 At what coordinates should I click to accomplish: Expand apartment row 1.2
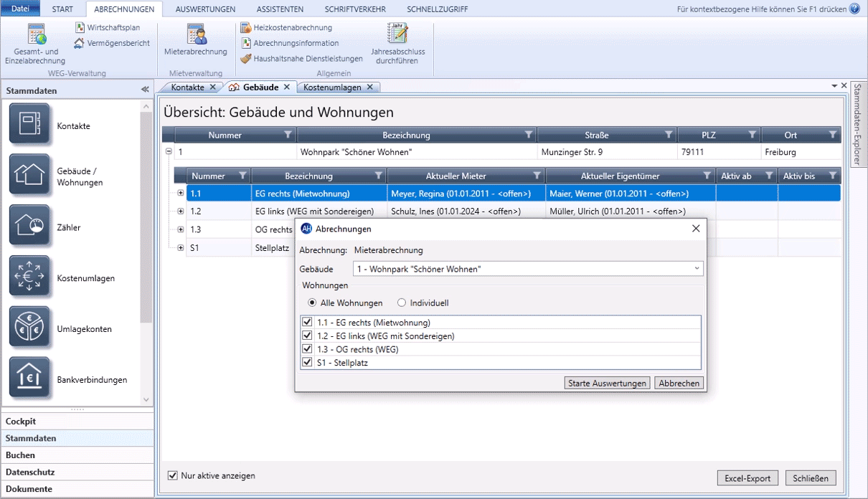(181, 212)
